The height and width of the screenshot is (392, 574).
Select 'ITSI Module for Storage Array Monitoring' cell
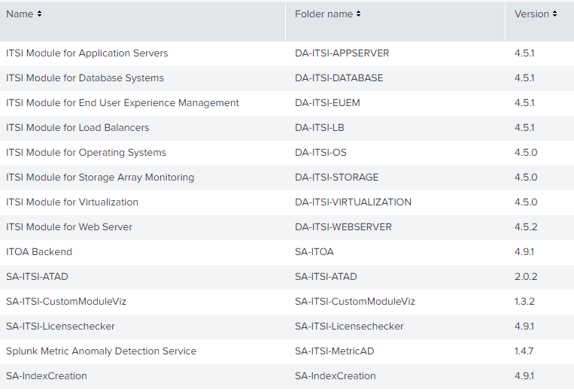pos(100,178)
